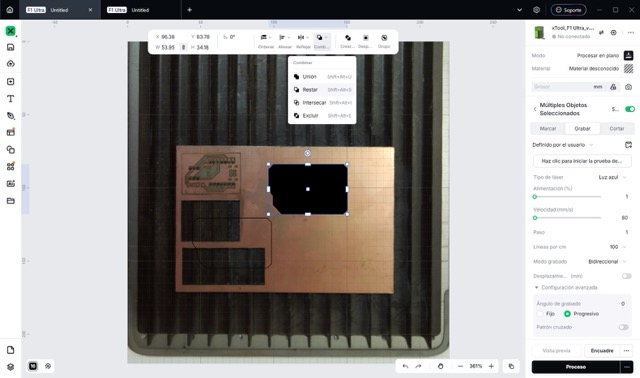
Task: Switch to the Marcar tab
Action: [548, 129]
